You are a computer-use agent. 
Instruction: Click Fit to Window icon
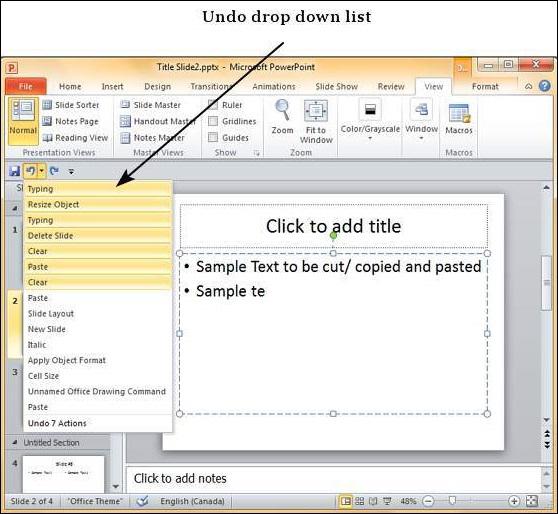click(x=316, y=110)
